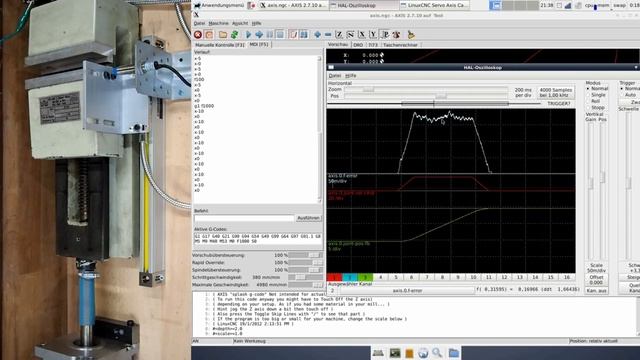Select oscilloscope channel 10 button
The width and height of the screenshot is (640, 360).
[x=473, y=277]
